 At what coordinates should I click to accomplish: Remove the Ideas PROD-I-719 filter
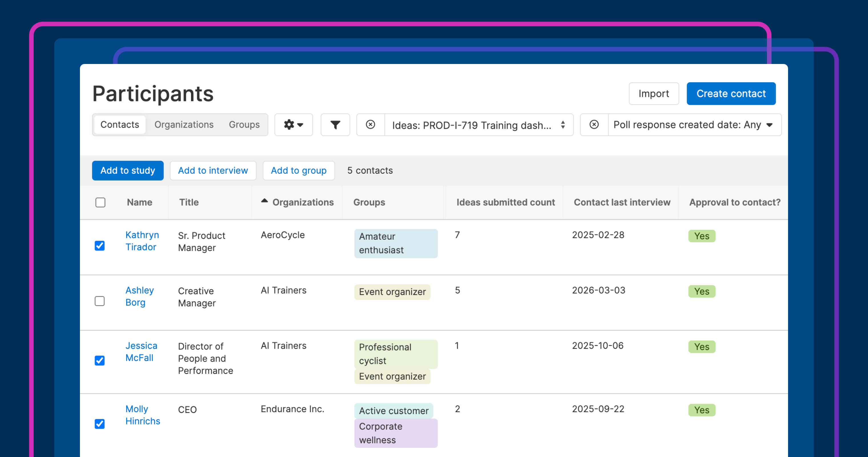(x=371, y=125)
